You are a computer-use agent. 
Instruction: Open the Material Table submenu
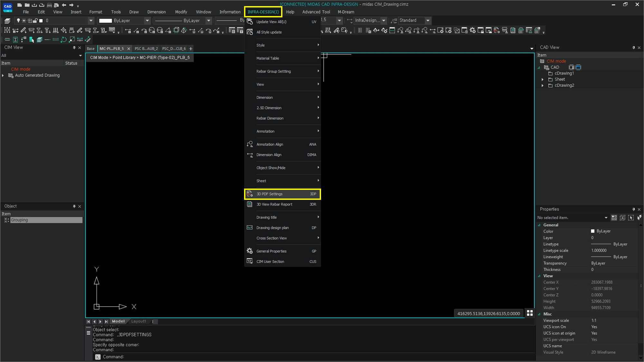(282, 58)
